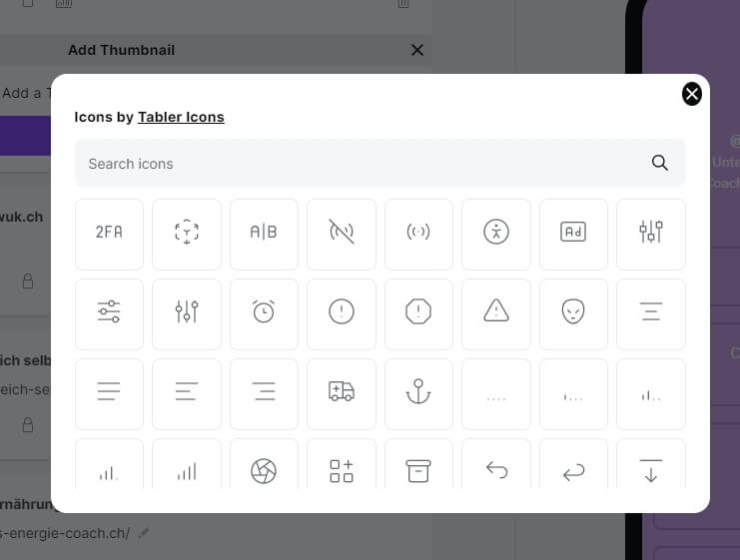Pick the alert triangle icon
Screen dimensions: 740x560
point(496,314)
